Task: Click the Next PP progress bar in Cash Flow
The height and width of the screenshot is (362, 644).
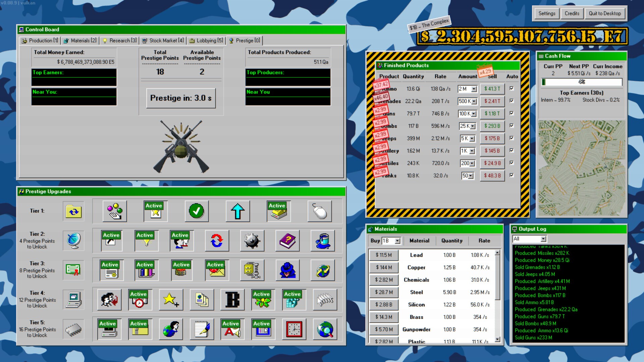Action: (582, 82)
